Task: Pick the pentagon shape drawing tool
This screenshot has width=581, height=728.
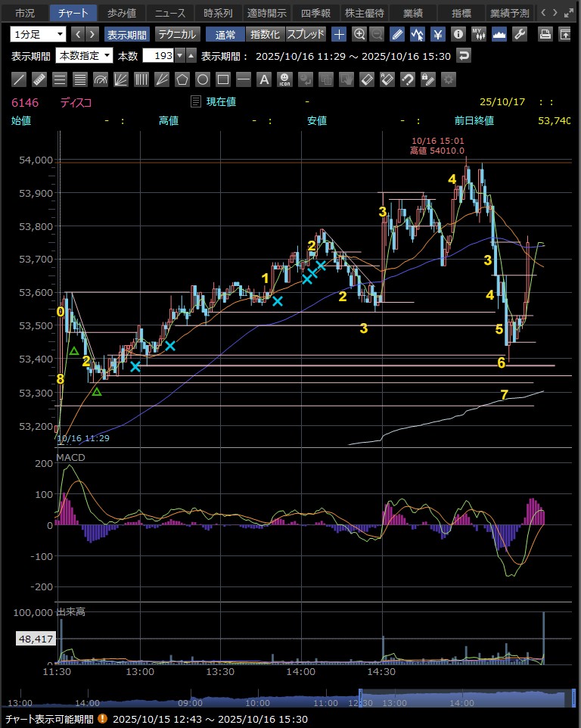Action: pyautogui.click(x=182, y=79)
